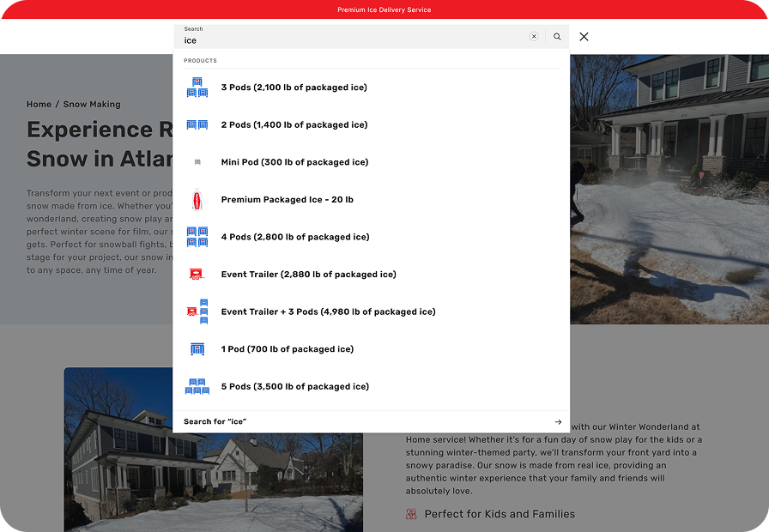Click the Premium Packaged Ice bag icon

point(197,200)
